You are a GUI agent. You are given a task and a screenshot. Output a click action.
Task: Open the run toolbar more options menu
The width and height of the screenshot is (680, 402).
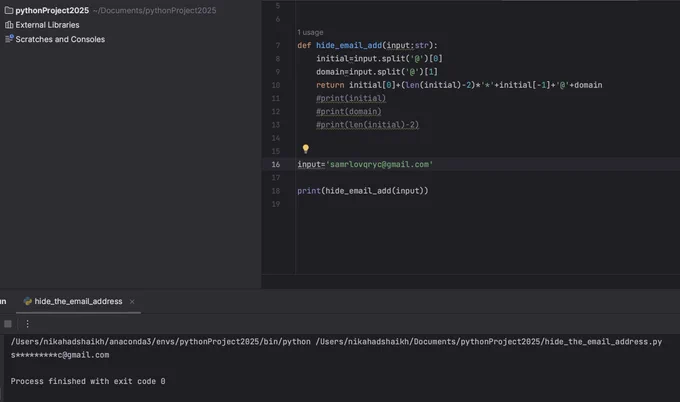point(27,324)
